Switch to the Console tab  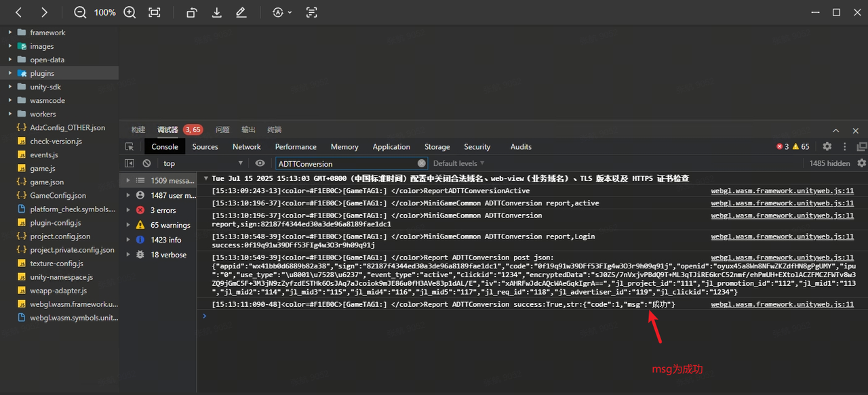165,146
